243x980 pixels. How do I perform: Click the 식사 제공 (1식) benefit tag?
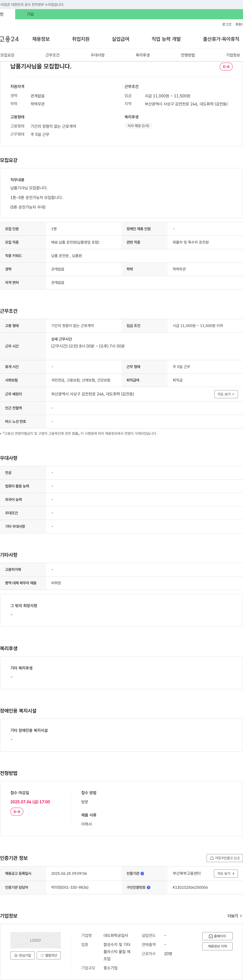point(138,125)
